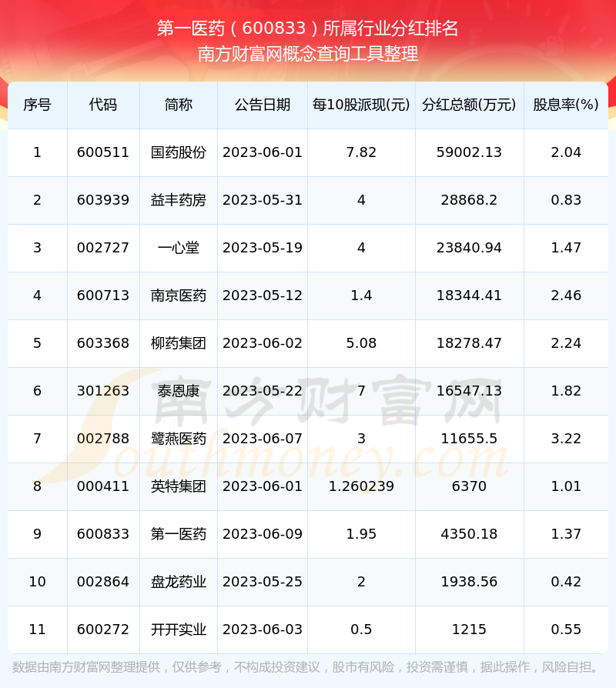This screenshot has width=616, height=688.
Task: Click dividend total 6370
Action: [x=469, y=486]
